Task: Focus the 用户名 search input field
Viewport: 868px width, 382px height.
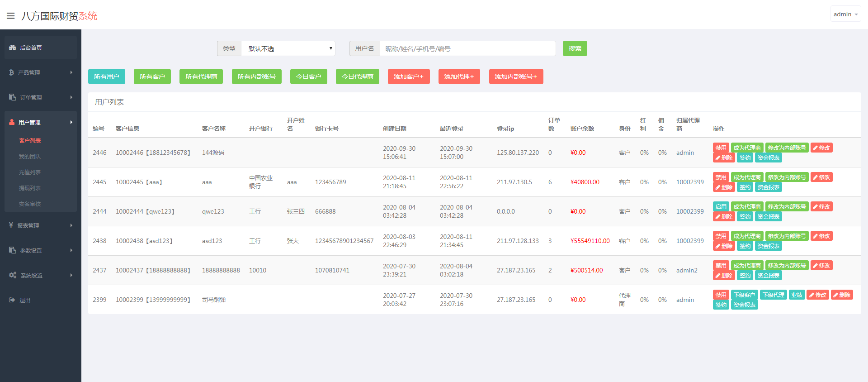Action: coord(467,48)
